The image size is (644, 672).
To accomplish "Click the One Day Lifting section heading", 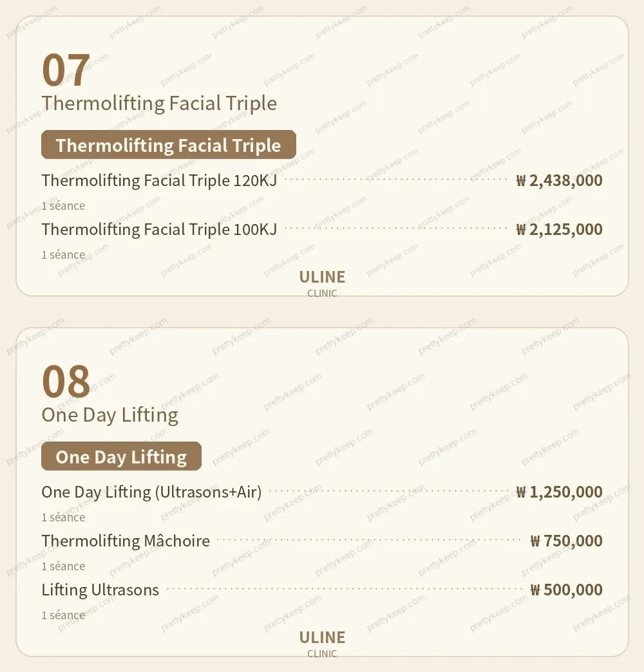I will pyautogui.click(x=109, y=415).
